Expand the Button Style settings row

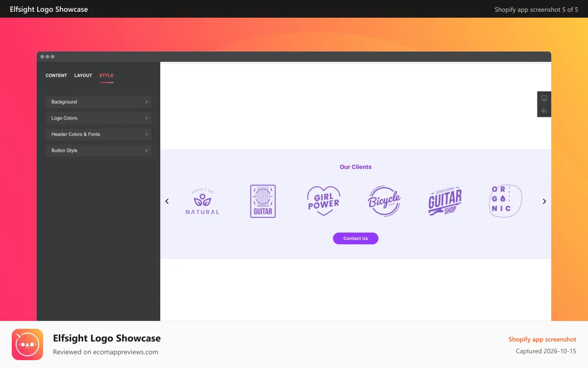click(98, 151)
